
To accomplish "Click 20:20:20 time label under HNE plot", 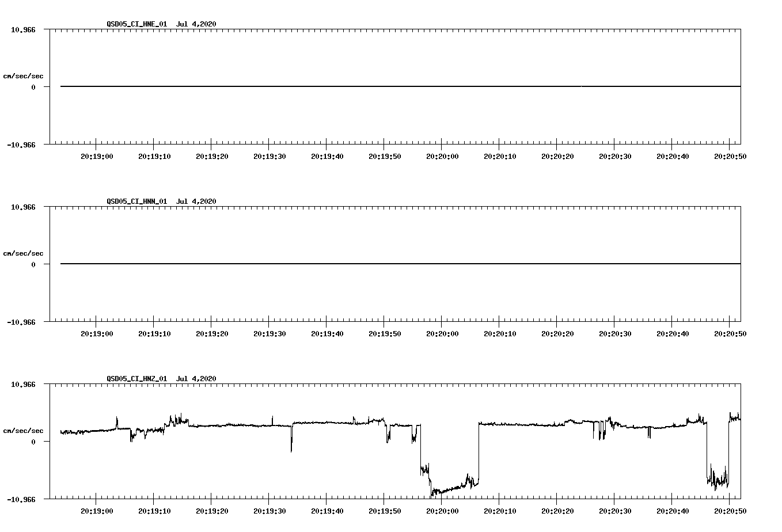I will pos(557,156).
